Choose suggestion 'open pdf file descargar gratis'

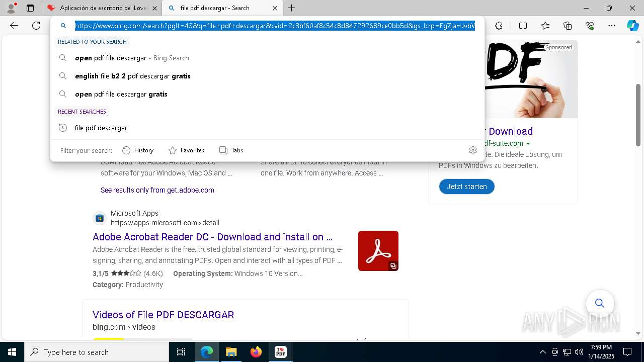(x=267, y=94)
